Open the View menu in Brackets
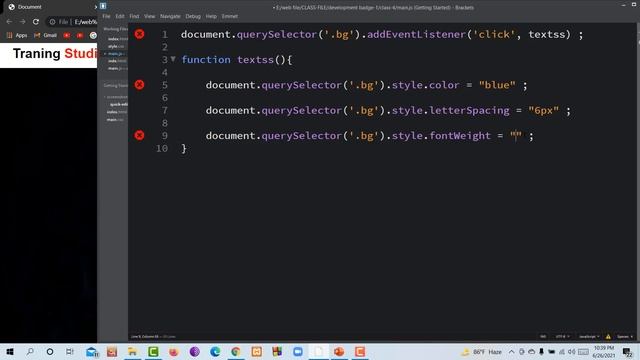 [149, 16]
